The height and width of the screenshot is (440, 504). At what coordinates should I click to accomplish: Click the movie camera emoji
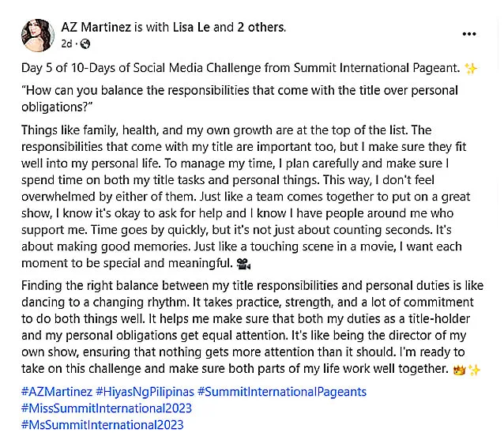tap(243, 264)
